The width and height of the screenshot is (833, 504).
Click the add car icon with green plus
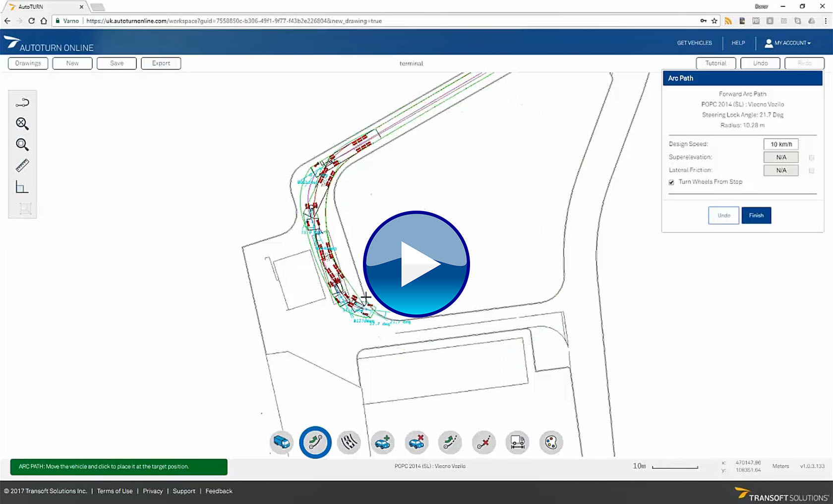pyautogui.click(x=383, y=442)
